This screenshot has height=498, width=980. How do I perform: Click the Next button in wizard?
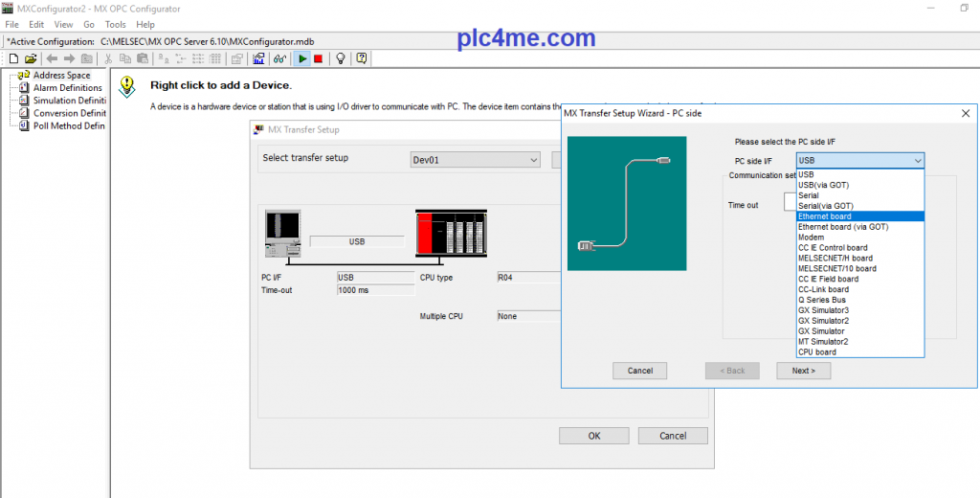(x=803, y=371)
